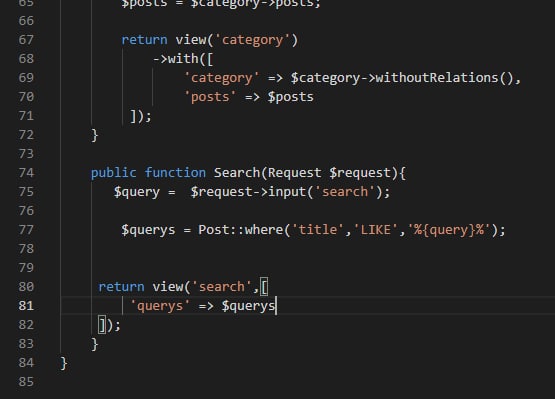This screenshot has height=399, width=555.
Task: Click line number 74 in the gutter
Action: coord(26,173)
